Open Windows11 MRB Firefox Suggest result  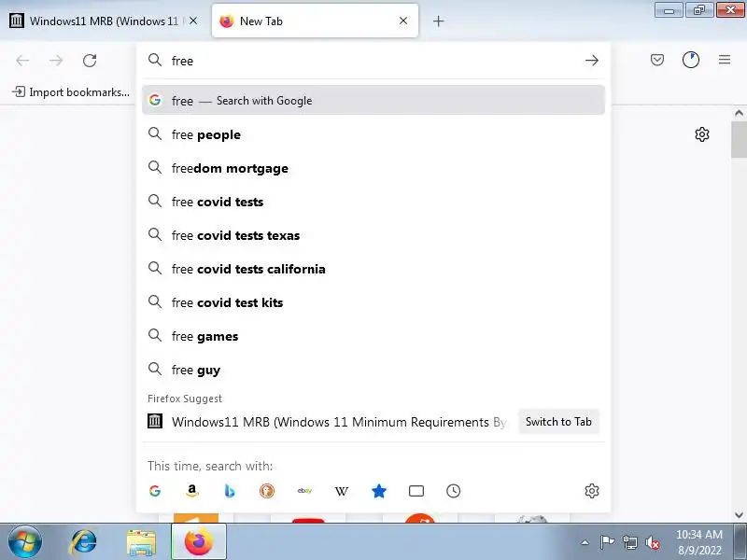pyautogui.click(x=327, y=422)
